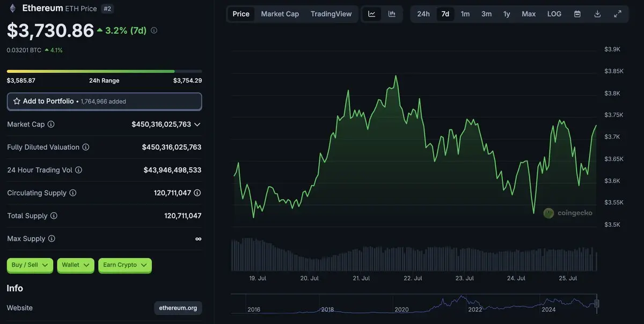This screenshot has width=644, height=324.
Task: Open info icon beside 120,711,047 circulating value
Action: tap(197, 193)
